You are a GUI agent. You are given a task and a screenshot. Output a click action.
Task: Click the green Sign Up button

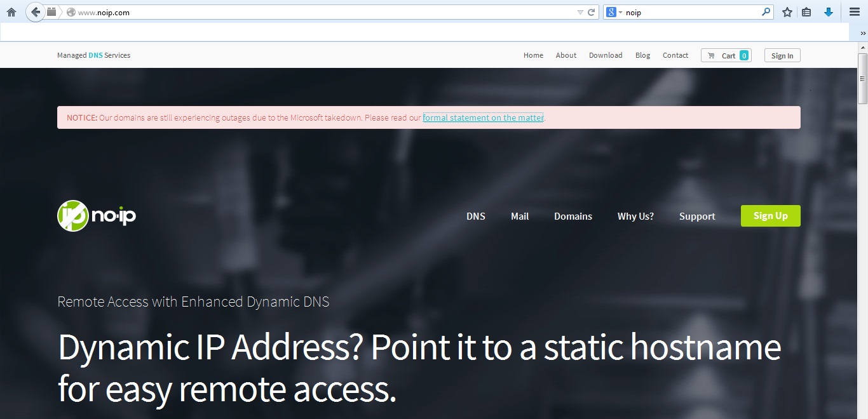771,216
